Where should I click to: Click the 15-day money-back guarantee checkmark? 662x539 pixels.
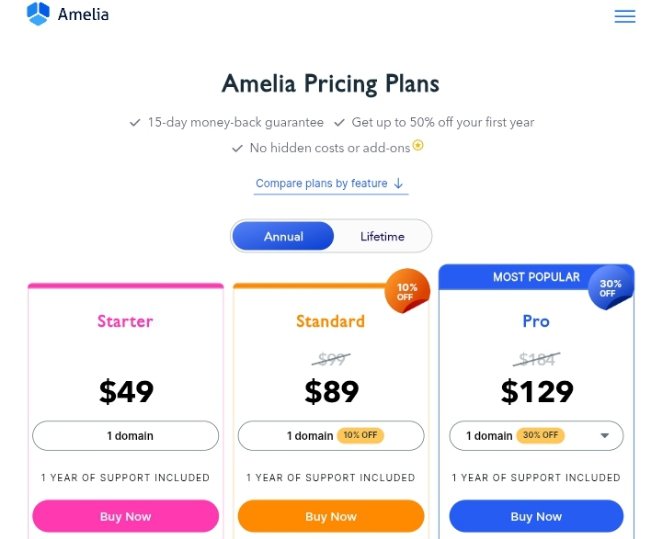(135, 123)
